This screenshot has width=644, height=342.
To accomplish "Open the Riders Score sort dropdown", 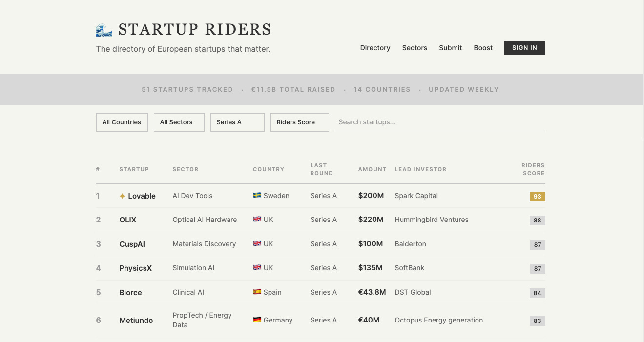I will (299, 122).
